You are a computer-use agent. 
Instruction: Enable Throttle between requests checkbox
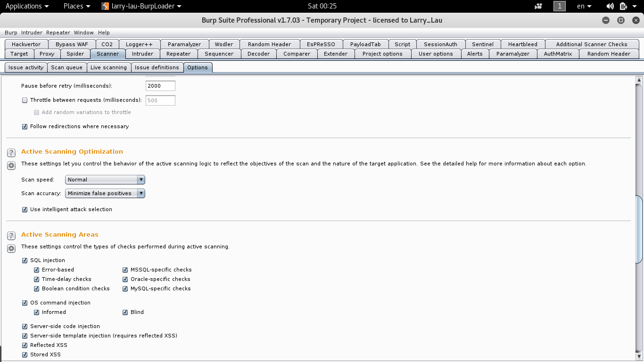[x=25, y=100]
